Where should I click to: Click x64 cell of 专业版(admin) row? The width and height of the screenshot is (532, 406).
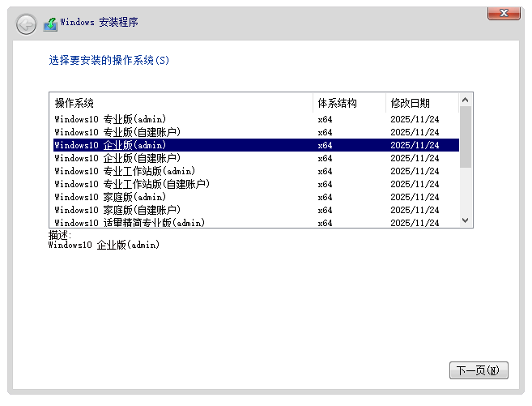coord(325,119)
